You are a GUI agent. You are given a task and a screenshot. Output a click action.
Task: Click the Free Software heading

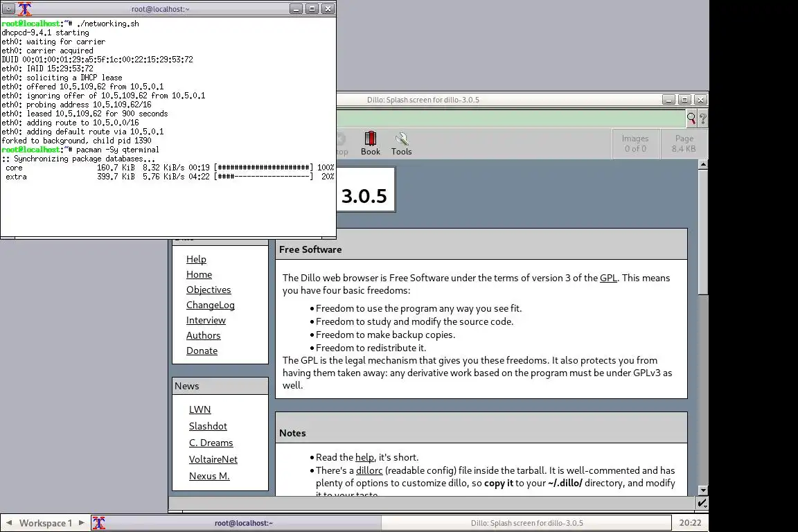coord(310,249)
